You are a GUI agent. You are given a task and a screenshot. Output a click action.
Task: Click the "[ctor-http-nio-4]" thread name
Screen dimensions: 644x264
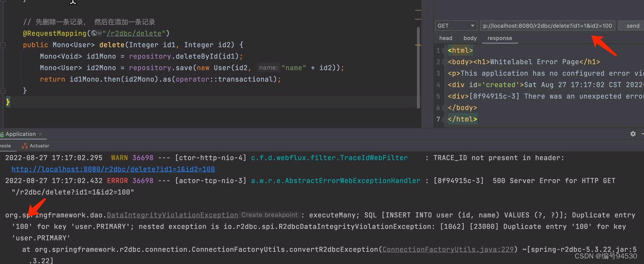tap(210, 158)
